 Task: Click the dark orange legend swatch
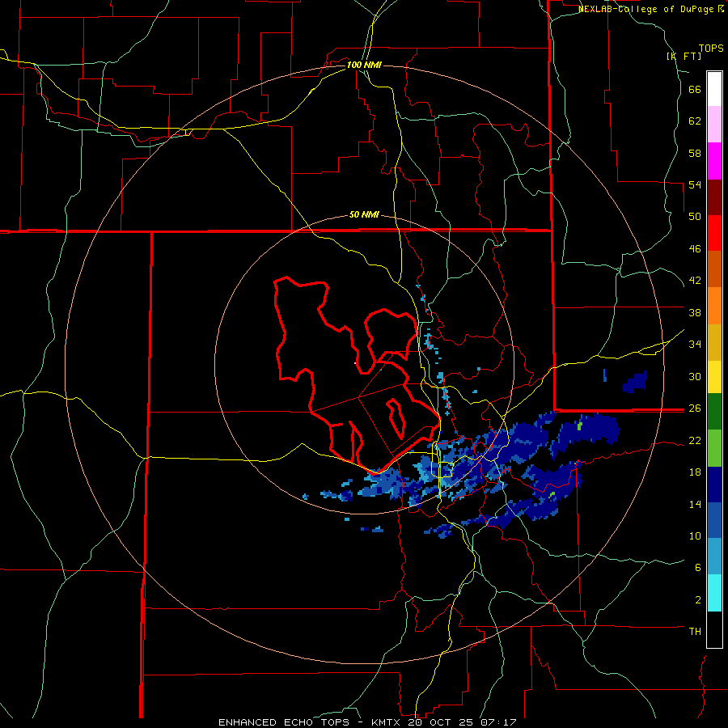click(714, 269)
